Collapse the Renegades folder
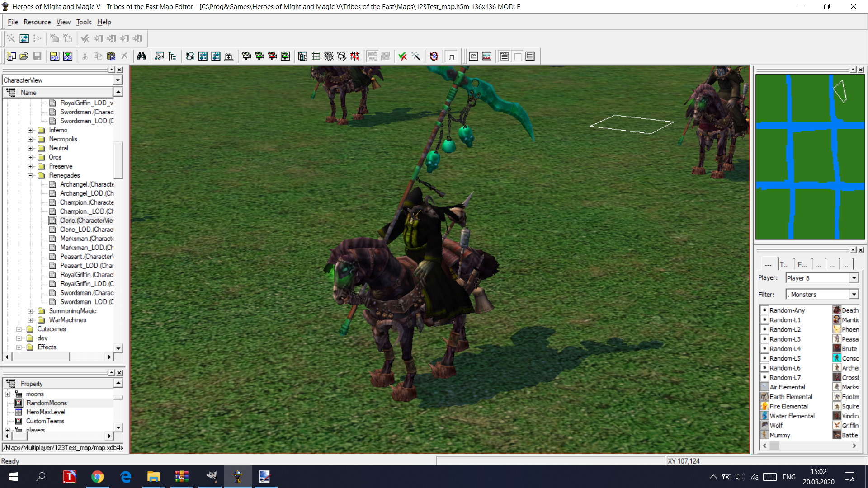The image size is (868, 488). point(30,175)
